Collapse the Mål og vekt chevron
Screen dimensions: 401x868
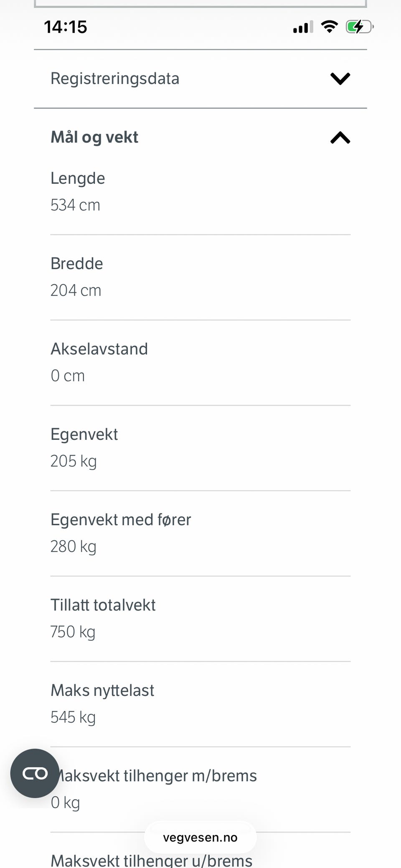340,137
